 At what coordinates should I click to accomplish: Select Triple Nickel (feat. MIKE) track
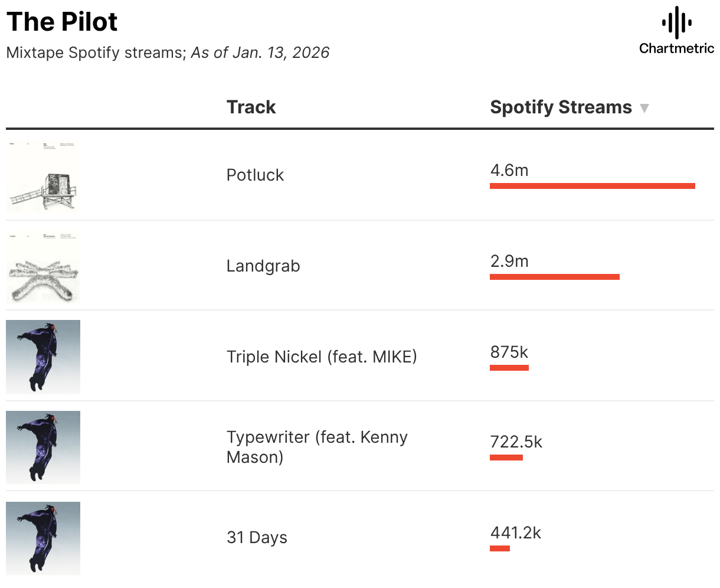coord(322,357)
